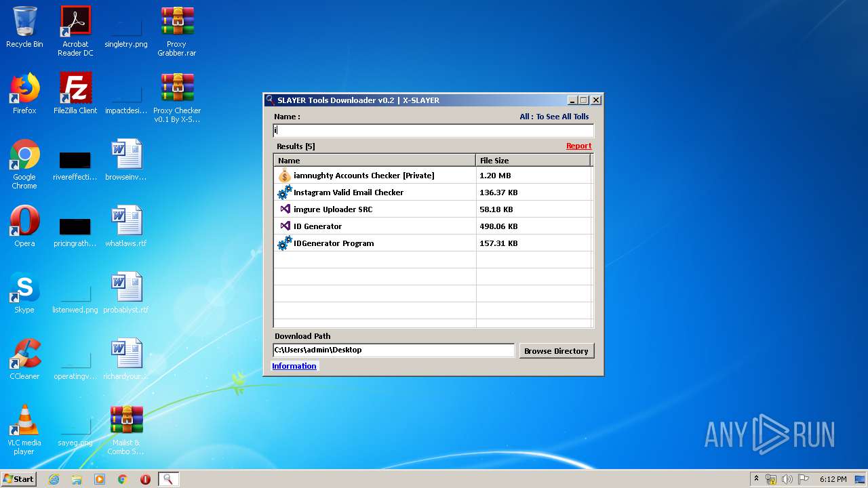Click the 498.06 KB file size cell
The height and width of the screenshot is (488, 868).
pos(498,226)
